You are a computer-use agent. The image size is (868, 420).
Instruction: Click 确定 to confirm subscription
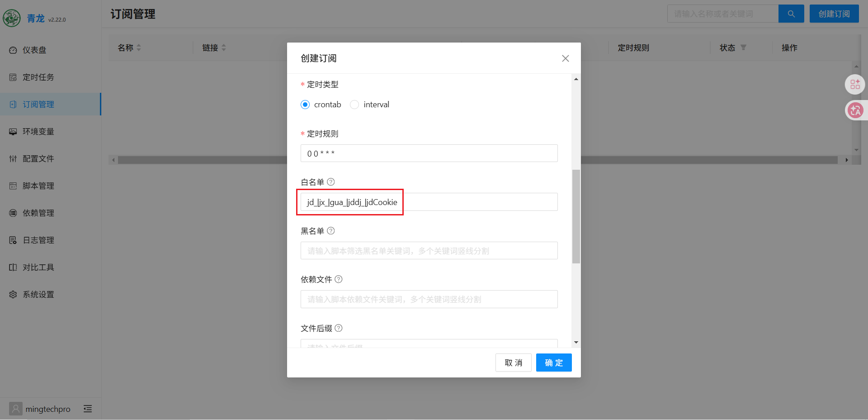tap(554, 363)
